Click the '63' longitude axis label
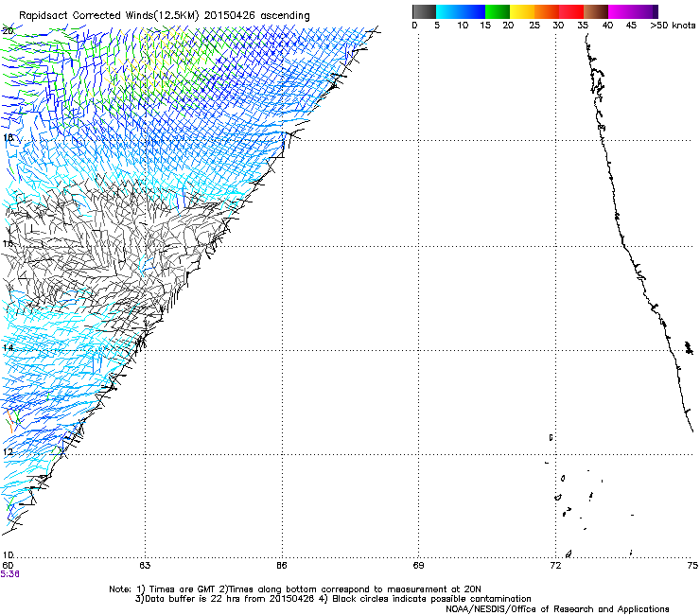The height and width of the screenshot is (615, 700). (145, 566)
